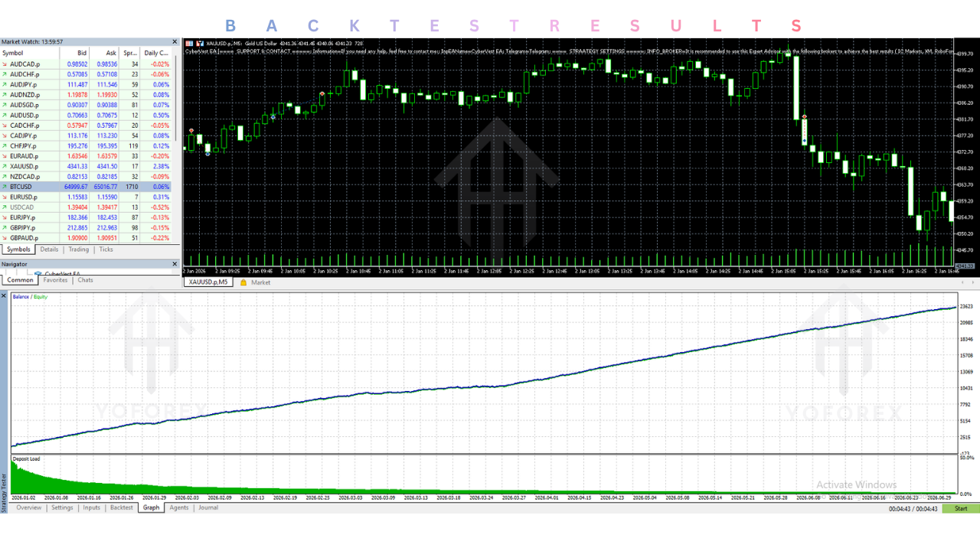
Task: Select the XAUUSD.p symbol row
Action: (86, 166)
